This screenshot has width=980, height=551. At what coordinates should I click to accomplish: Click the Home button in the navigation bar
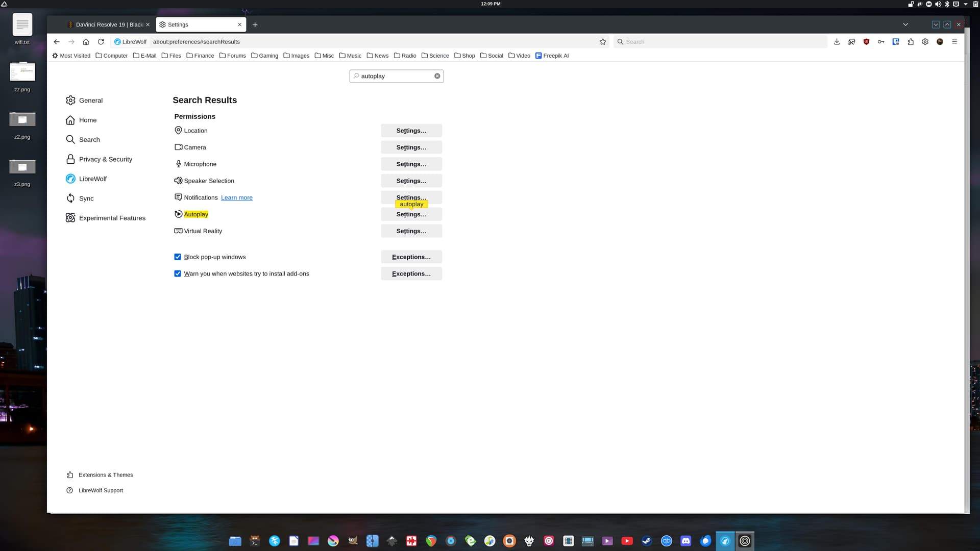[x=86, y=42]
